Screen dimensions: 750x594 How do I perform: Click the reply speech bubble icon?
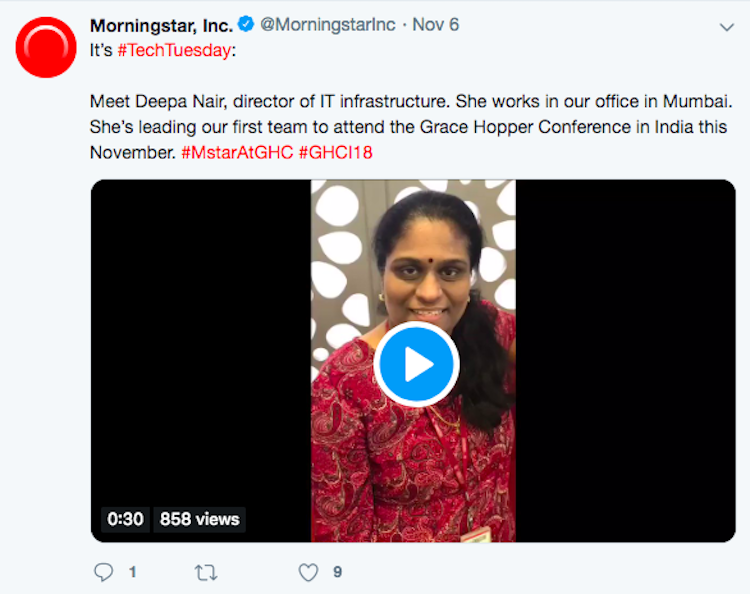pos(103,572)
